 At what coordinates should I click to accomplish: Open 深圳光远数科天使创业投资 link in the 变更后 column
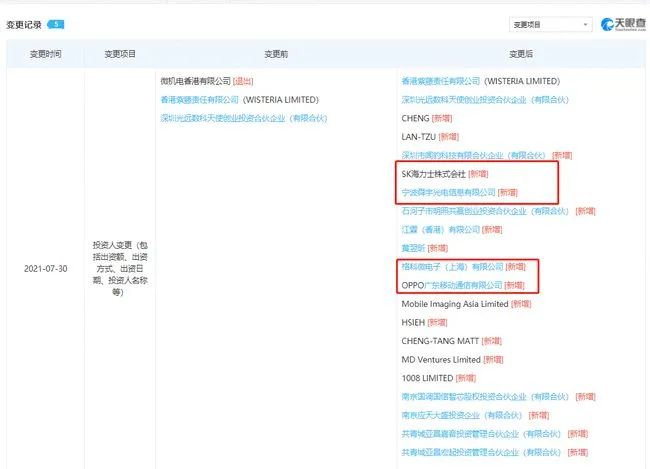(x=485, y=100)
